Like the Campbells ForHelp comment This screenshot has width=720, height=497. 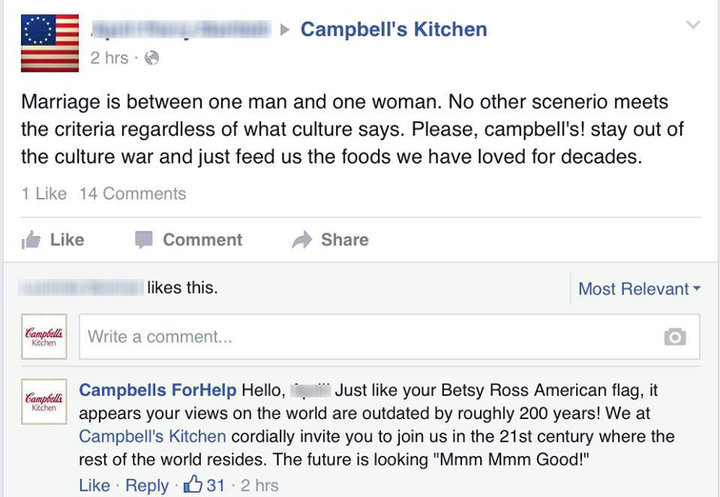click(x=94, y=485)
